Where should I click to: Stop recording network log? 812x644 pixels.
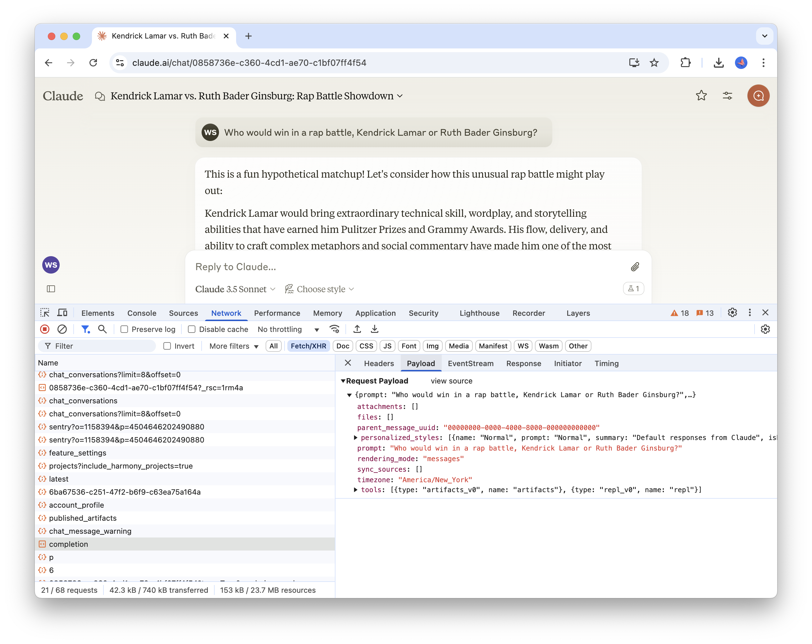(x=45, y=329)
